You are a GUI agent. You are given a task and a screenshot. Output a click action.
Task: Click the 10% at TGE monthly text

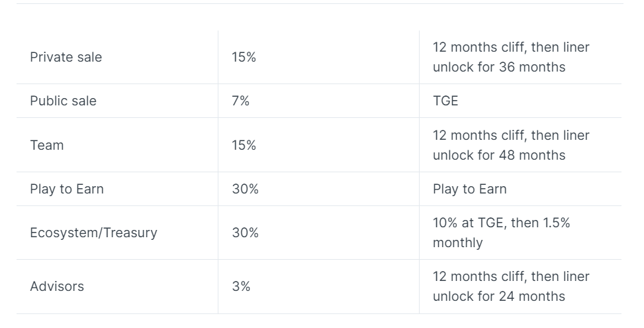[x=501, y=233]
